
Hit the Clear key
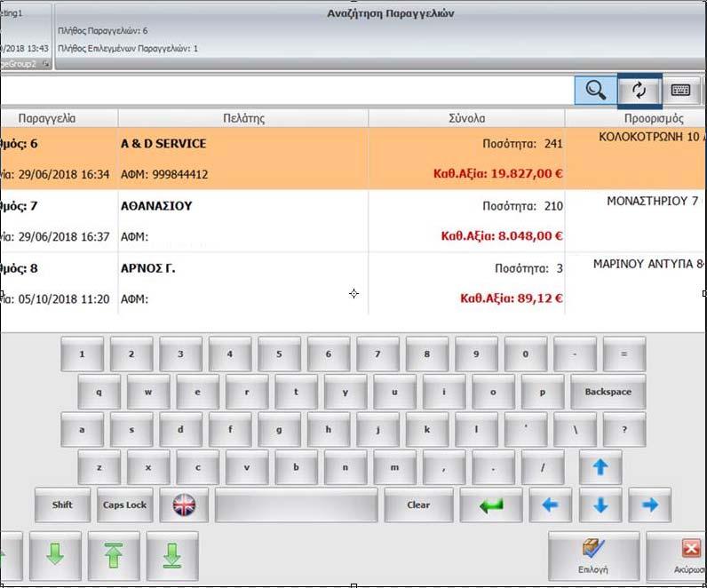tap(418, 505)
